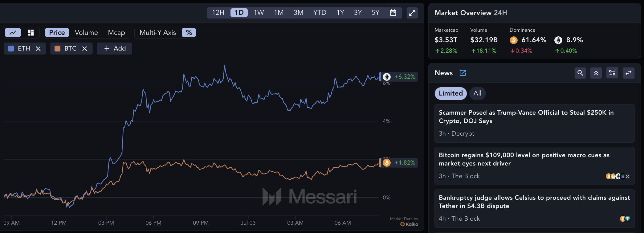Open News in external link icon

(463, 73)
